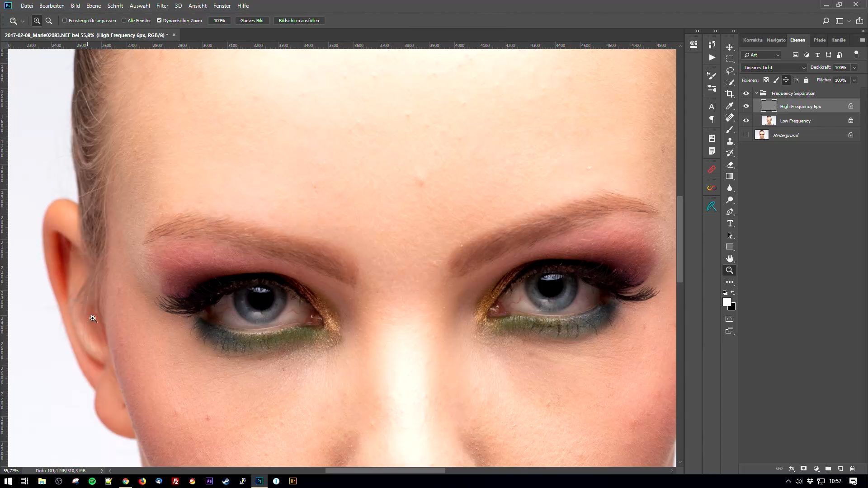Open the Filter menu
This screenshot has height=488, width=868.
162,6
